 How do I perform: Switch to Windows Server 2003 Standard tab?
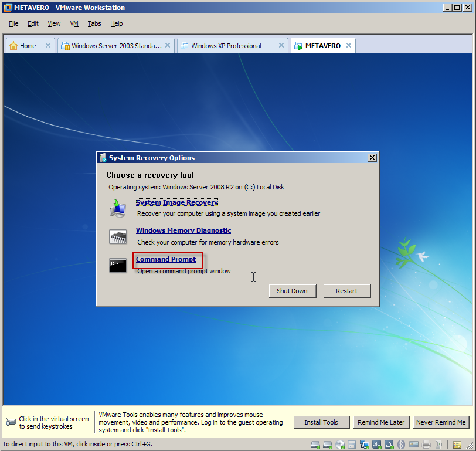point(117,46)
